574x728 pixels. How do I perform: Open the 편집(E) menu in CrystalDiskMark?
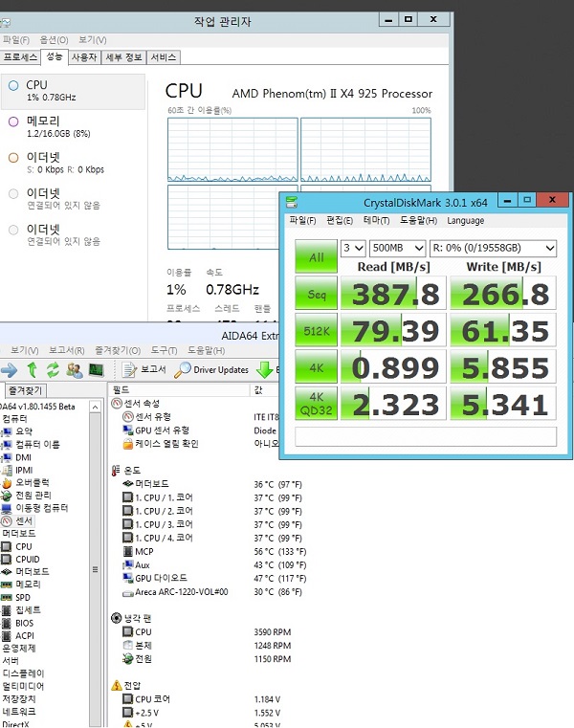[x=340, y=221]
